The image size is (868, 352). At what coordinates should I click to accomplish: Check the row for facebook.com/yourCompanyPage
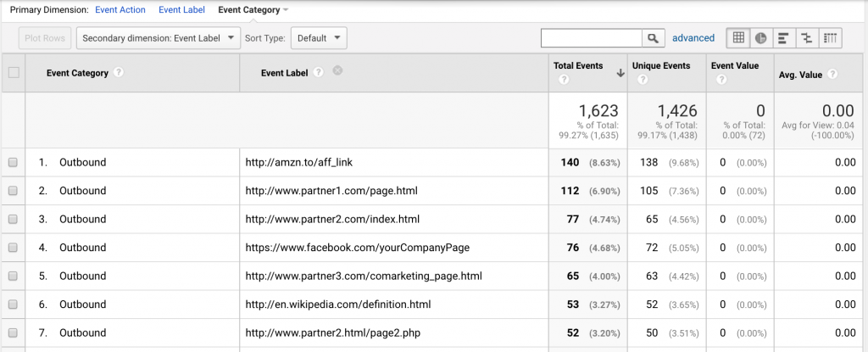click(13, 247)
